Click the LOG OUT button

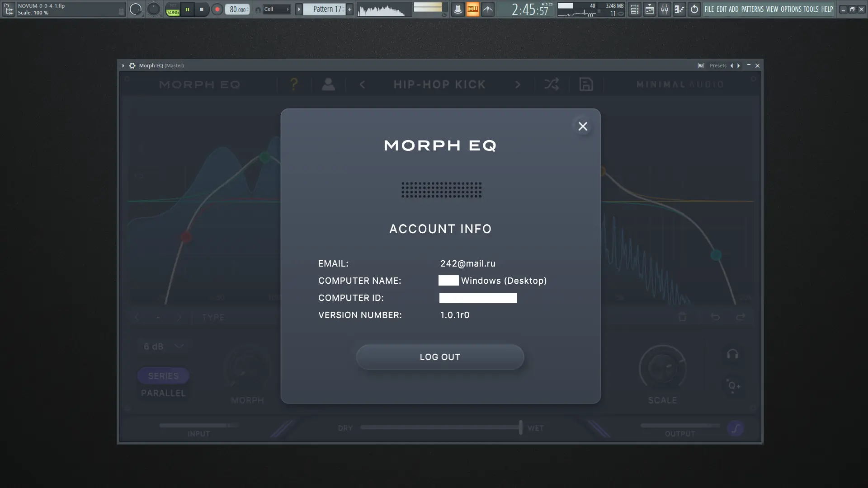[440, 357]
